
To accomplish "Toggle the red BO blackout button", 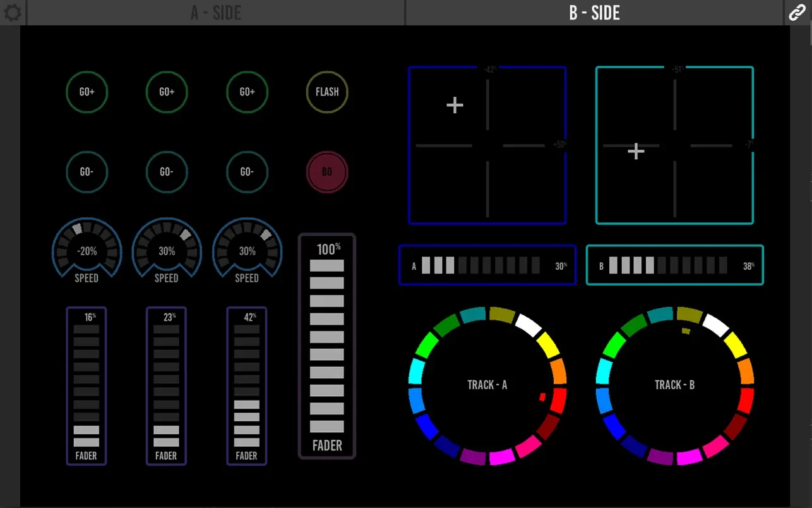I will click(327, 172).
